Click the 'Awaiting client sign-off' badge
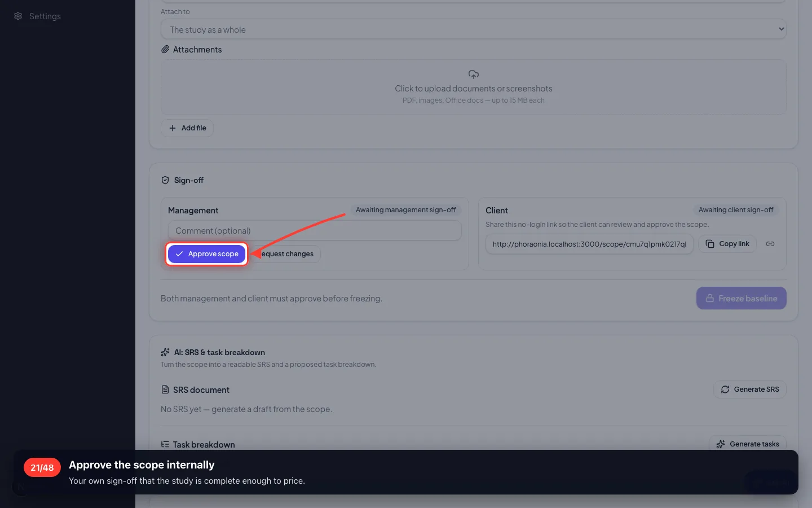The width and height of the screenshot is (812, 508). click(x=736, y=210)
